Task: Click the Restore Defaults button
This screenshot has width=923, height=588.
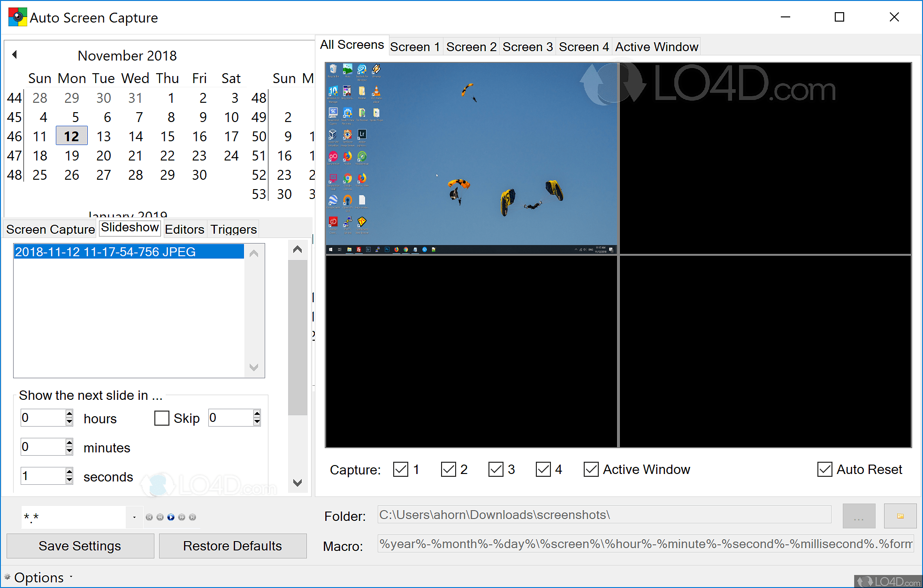Action: click(232, 546)
